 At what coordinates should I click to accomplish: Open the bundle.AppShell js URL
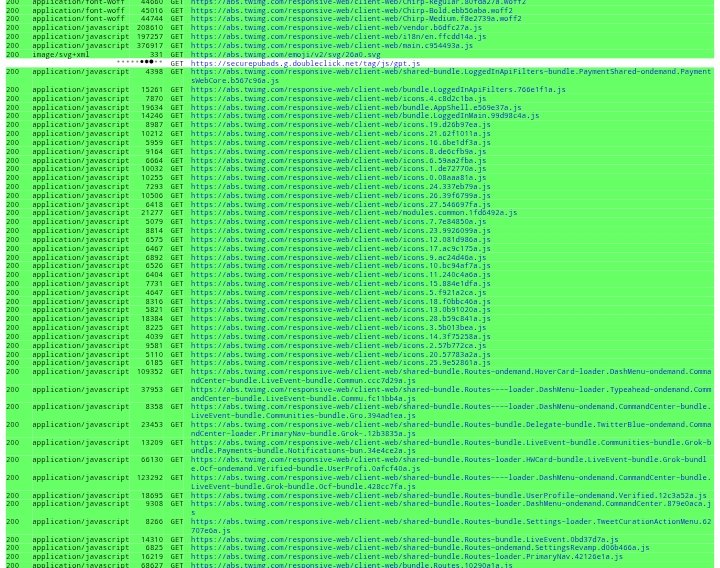(356, 107)
